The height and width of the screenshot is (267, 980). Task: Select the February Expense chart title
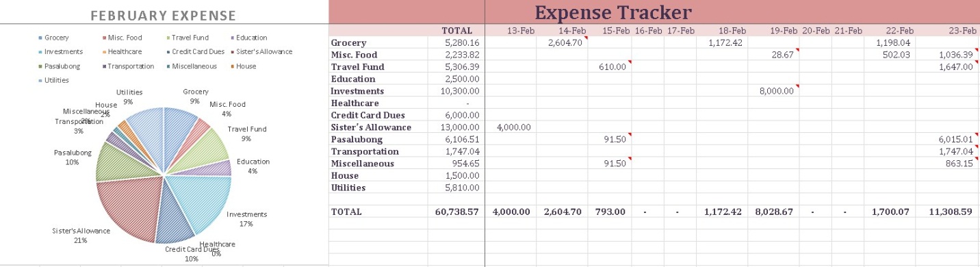(163, 16)
